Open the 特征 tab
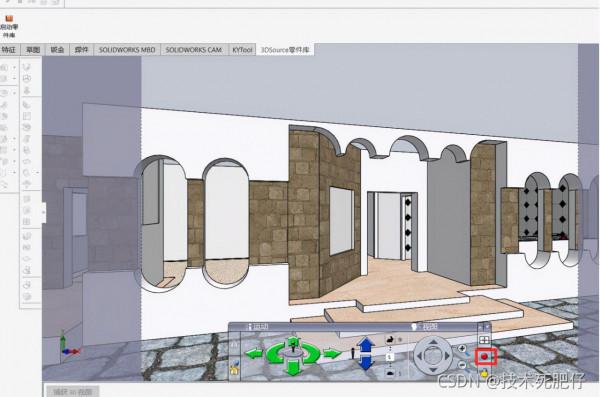 (x=8, y=50)
